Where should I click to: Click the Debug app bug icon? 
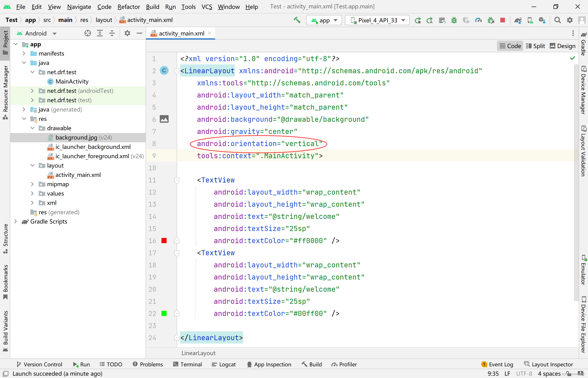point(454,20)
